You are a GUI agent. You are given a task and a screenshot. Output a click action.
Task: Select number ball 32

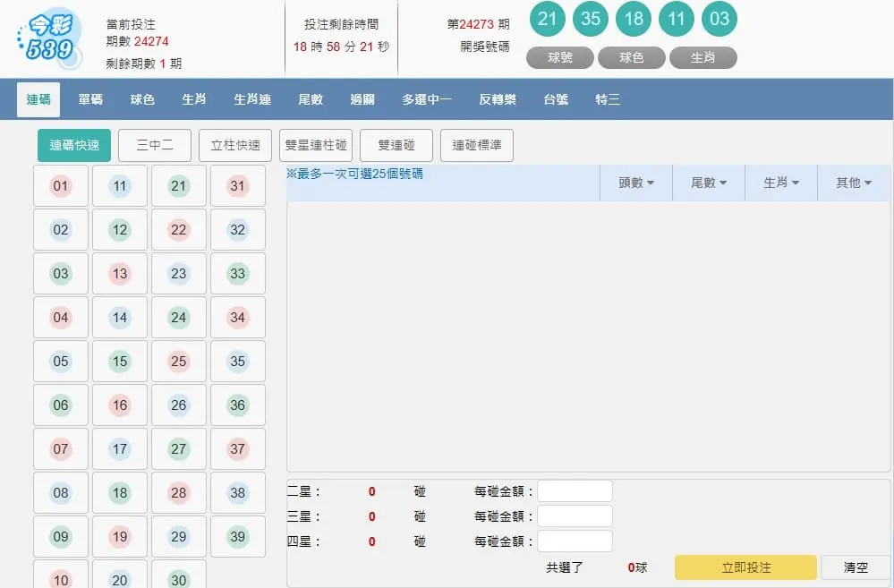pos(237,230)
